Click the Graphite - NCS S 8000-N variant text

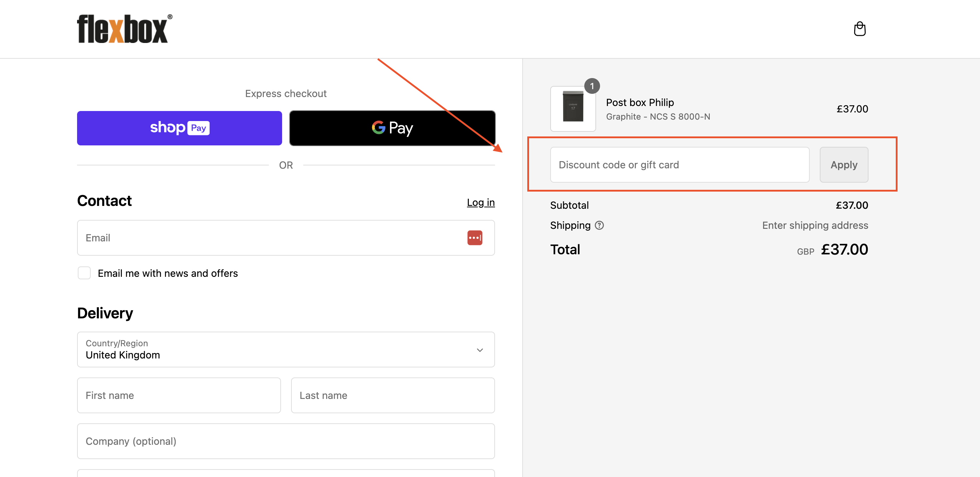[658, 117]
